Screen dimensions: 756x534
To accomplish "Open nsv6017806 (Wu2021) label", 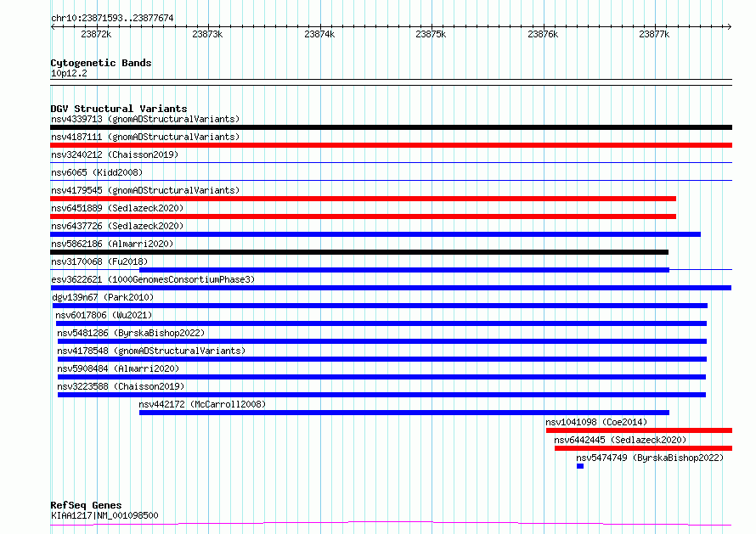I will click(x=104, y=315).
